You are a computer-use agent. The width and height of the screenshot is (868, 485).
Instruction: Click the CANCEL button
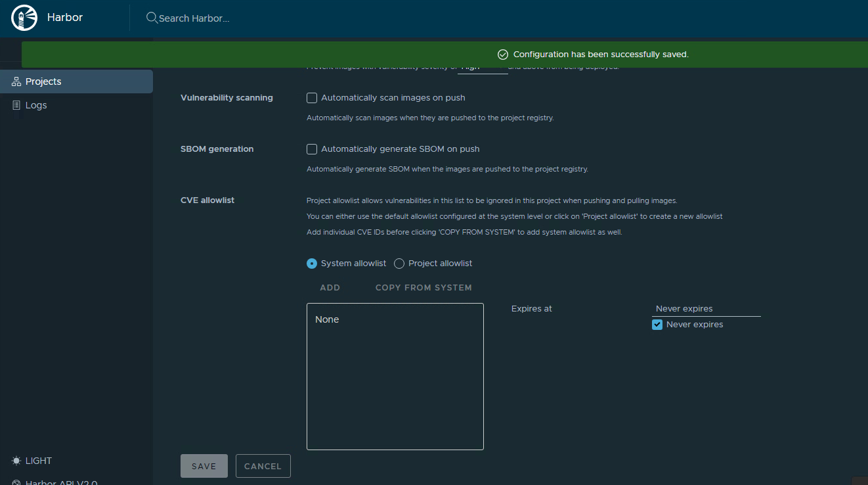tap(263, 466)
